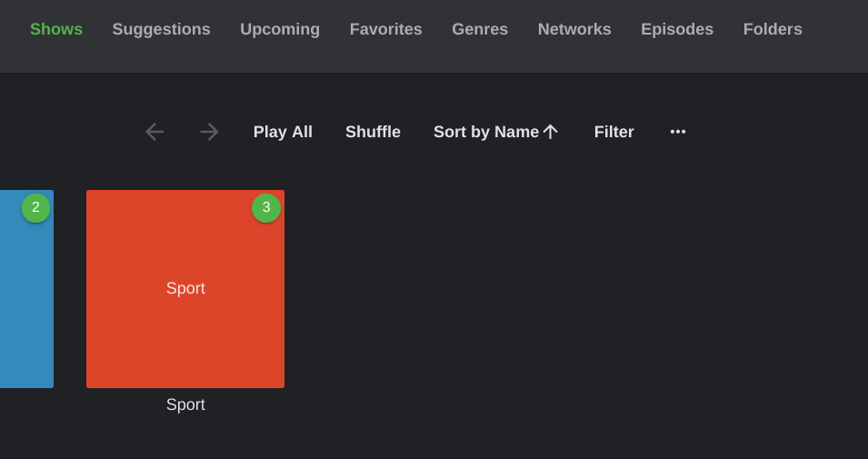Click the Sport title below the card

(x=185, y=404)
